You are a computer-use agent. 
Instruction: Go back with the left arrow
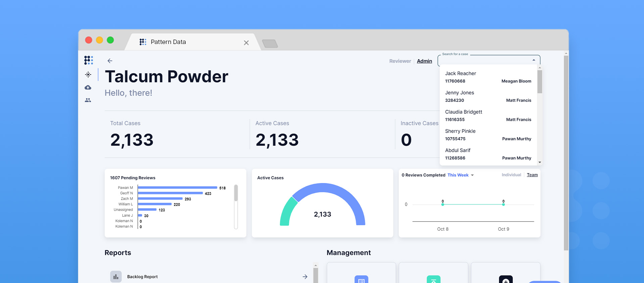[110, 61]
